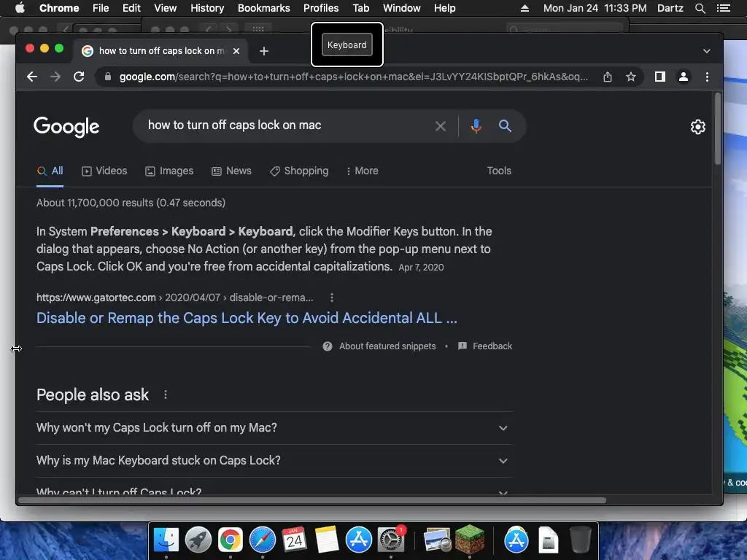Image resolution: width=747 pixels, height=560 pixels.
Task: Start voice search via microphone icon
Action: [x=476, y=126]
